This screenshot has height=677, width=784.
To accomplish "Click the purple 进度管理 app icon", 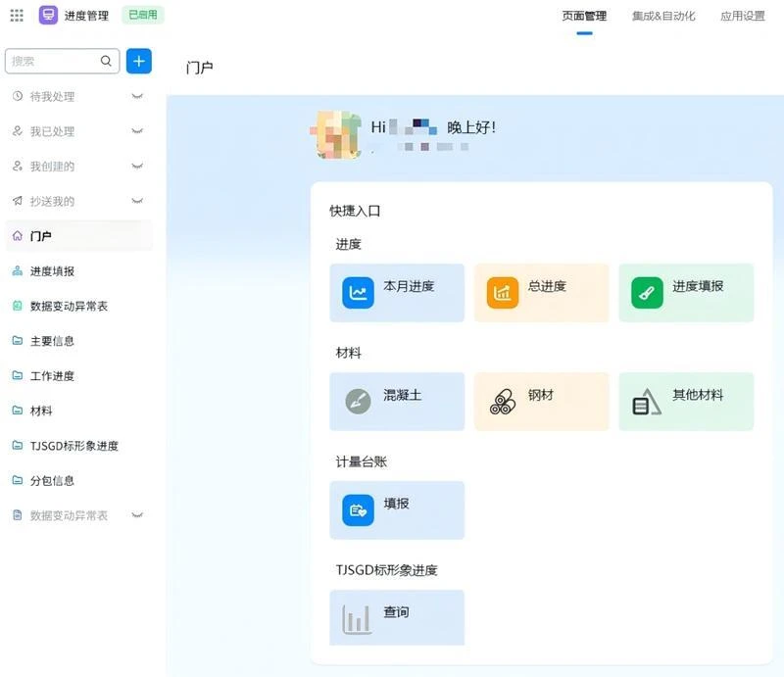I will click(x=48, y=16).
